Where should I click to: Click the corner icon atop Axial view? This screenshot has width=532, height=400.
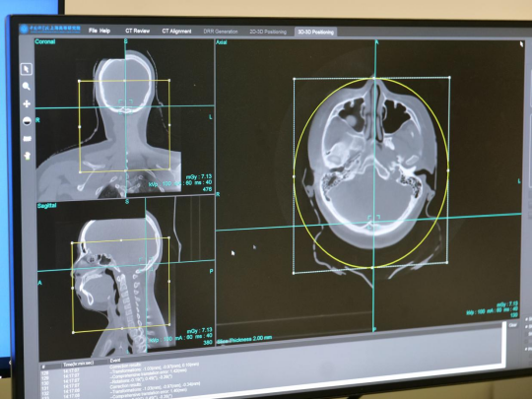(521, 44)
